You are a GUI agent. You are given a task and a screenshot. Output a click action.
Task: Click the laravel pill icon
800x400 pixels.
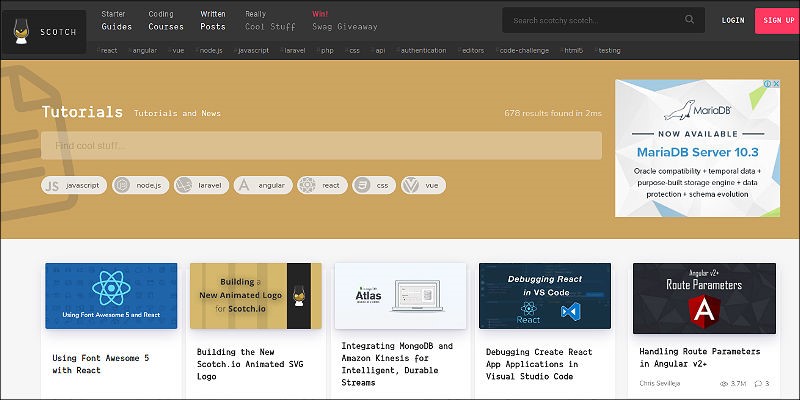pos(183,185)
